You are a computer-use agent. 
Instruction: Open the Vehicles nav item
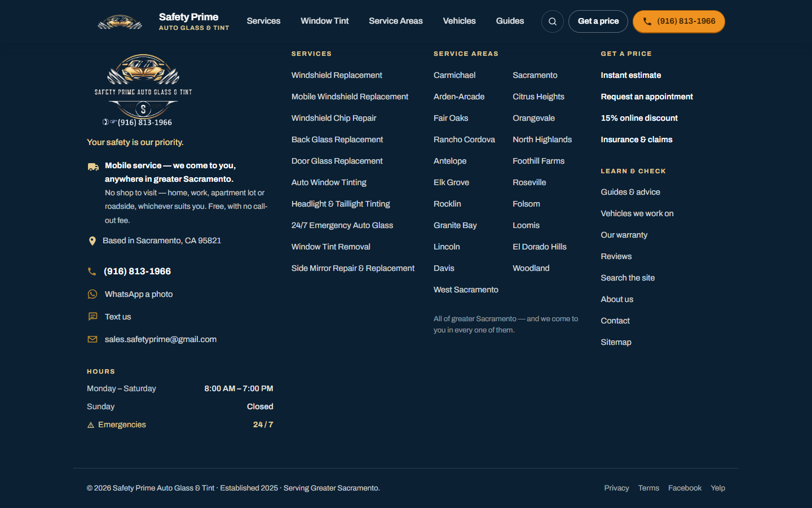tap(460, 21)
